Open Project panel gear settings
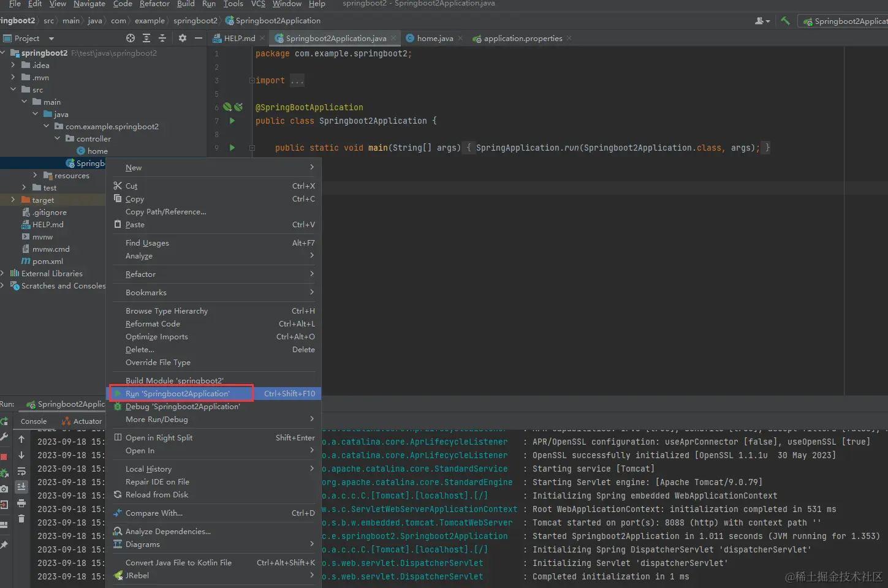This screenshot has width=888, height=588. [182, 38]
